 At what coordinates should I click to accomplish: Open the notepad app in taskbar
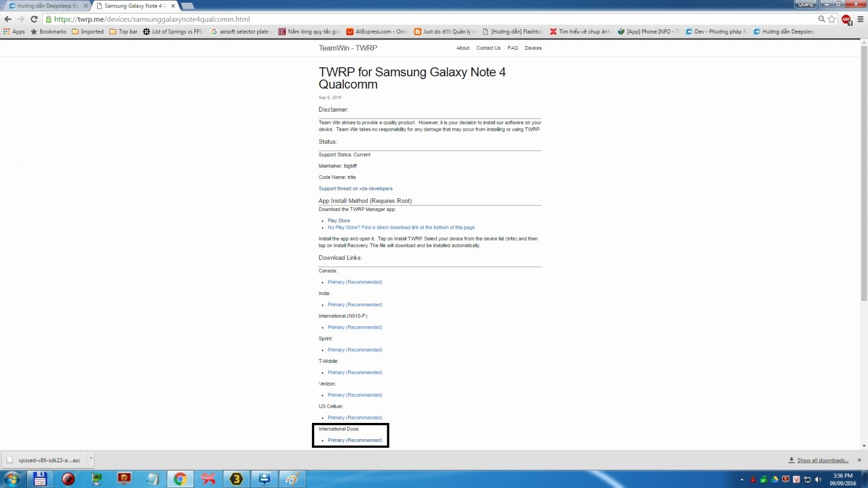tap(152, 479)
